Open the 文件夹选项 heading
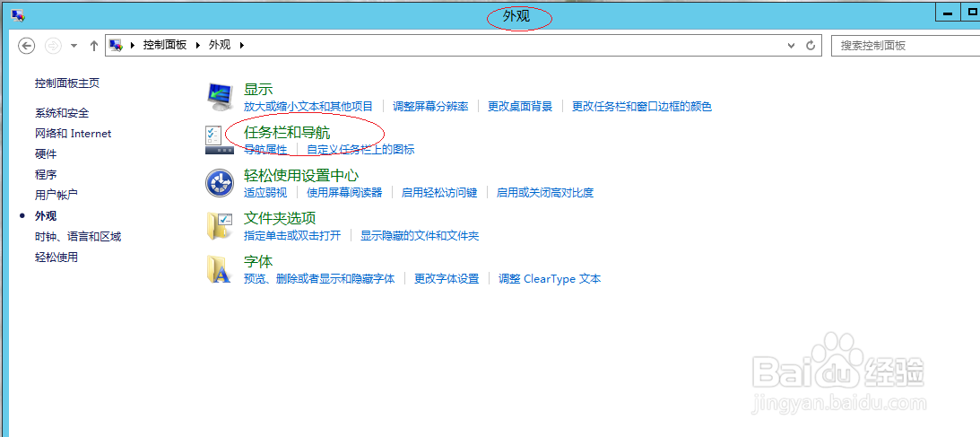Viewport: 980px width, 437px height. click(280, 218)
